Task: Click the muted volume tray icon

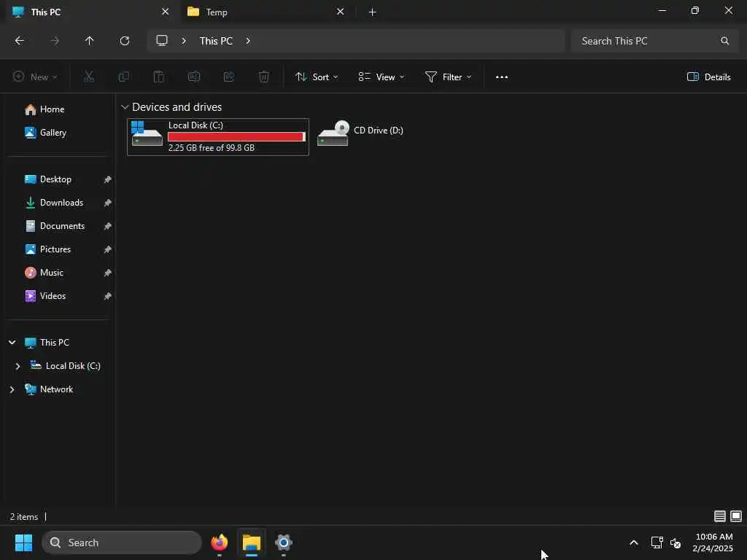Action: tap(676, 542)
